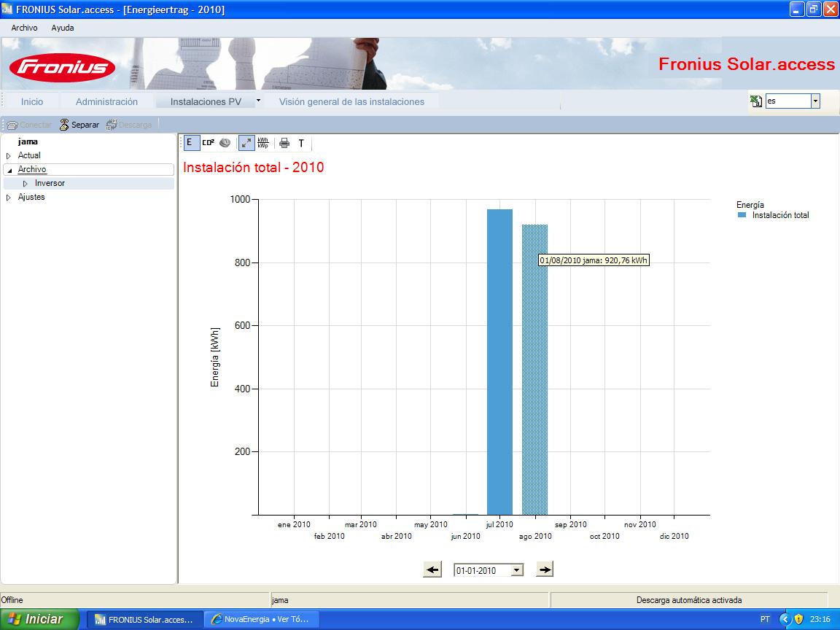Click the jul 2010 axis label
Screen dimensions: 840x630
click(x=499, y=524)
